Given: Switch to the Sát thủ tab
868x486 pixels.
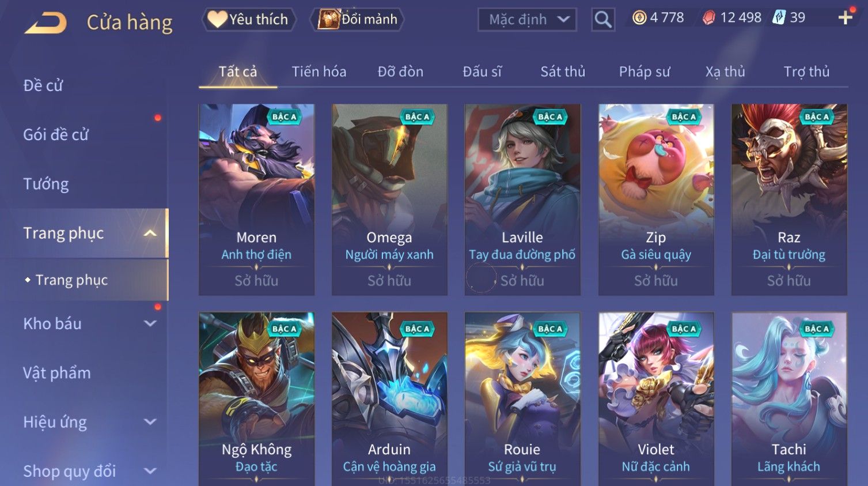Looking at the screenshot, I should pyautogui.click(x=563, y=71).
